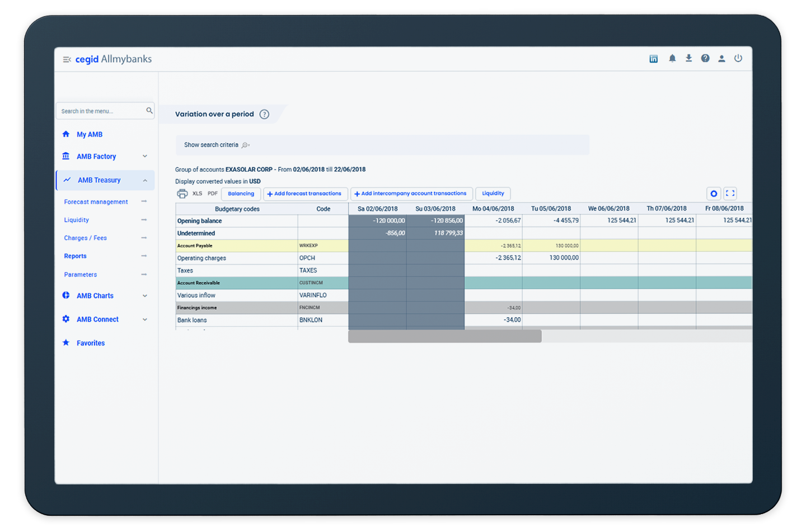Image resolution: width=806 pixels, height=532 pixels.
Task: Click the hamburger menu collapse icon
Action: point(67,59)
